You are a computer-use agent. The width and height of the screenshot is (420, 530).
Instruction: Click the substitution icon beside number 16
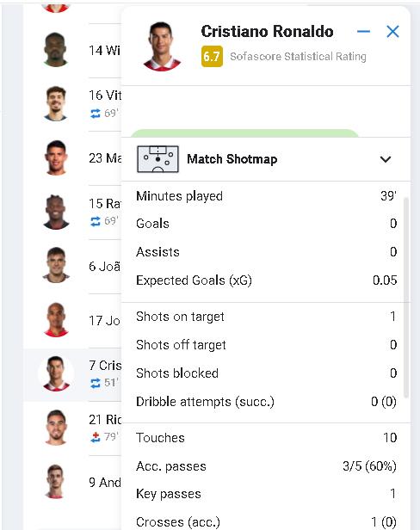coord(96,114)
